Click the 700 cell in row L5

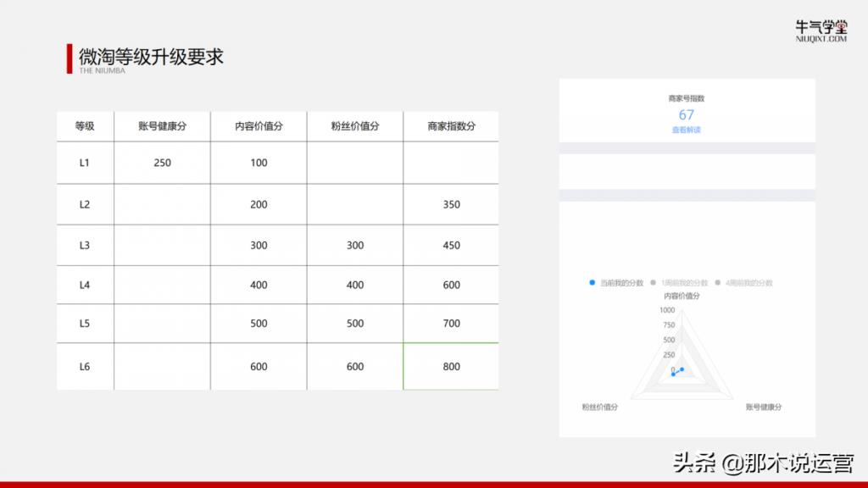(x=451, y=323)
